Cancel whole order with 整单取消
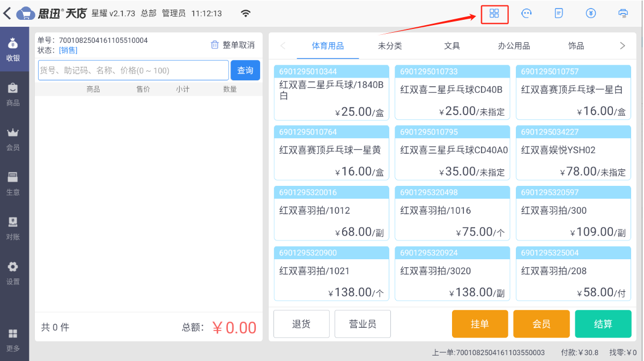Screen dimensions: 644x361 tap(233, 45)
